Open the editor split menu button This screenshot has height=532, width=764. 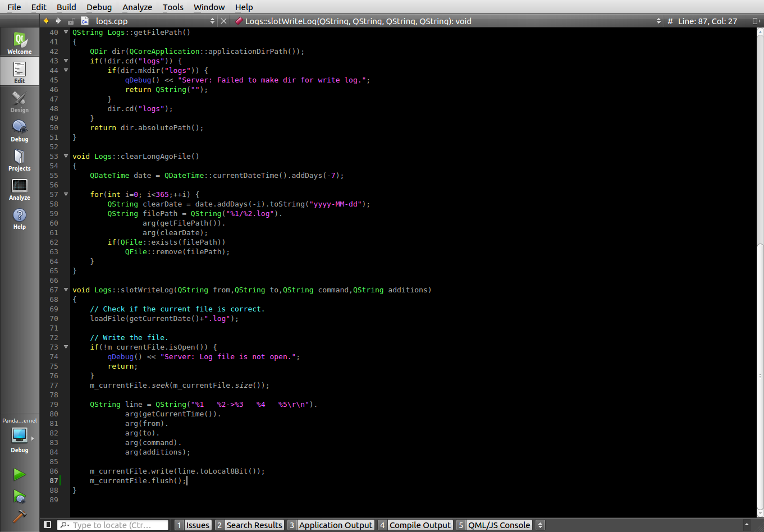756,21
